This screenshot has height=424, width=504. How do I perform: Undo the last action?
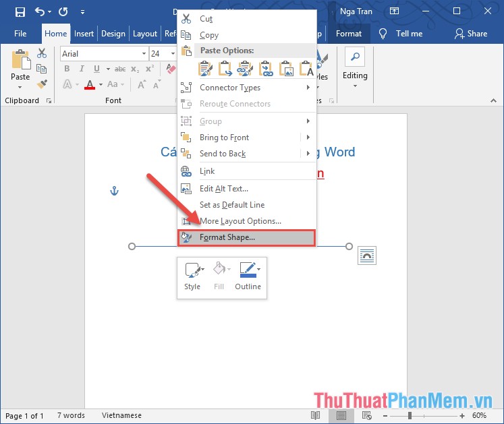pyautogui.click(x=40, y=12)
